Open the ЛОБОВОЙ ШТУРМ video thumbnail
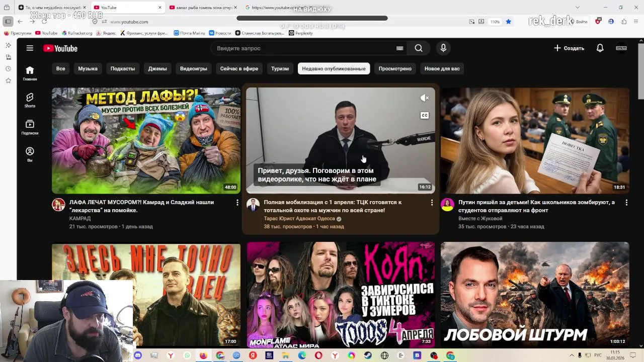Image resolution: width=644 pixels, height=362 pixels. tap(535, 295)
